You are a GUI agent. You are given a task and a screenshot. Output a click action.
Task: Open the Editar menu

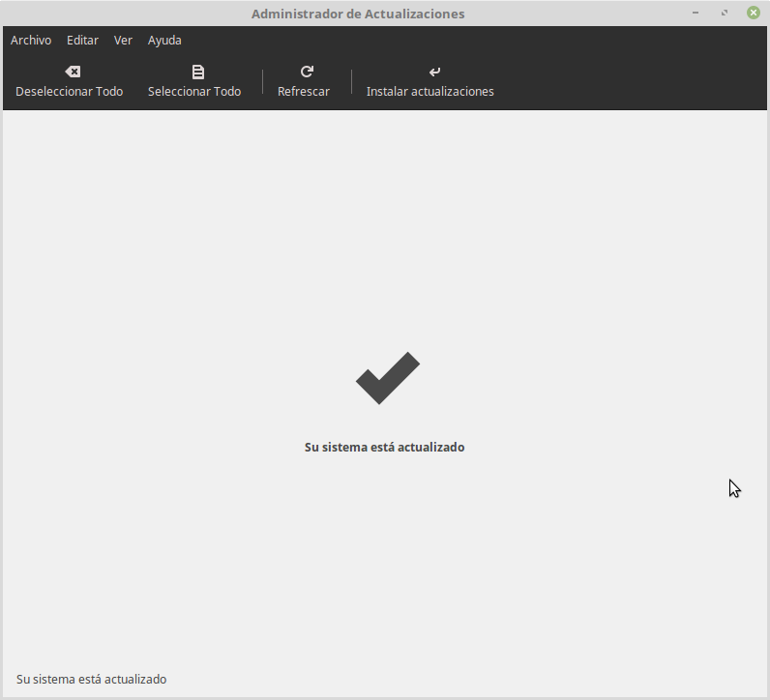82,41
